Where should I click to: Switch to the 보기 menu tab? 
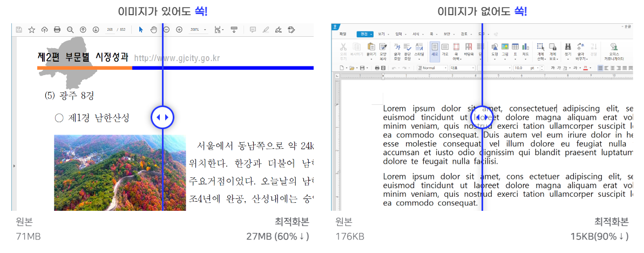pyautogui.click(x=381, y=34)
